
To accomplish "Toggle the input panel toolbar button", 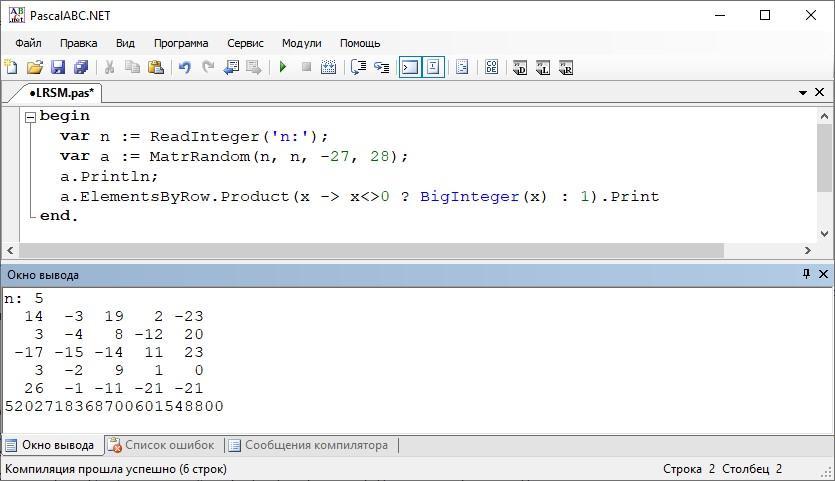I will [x=433, y=68].
